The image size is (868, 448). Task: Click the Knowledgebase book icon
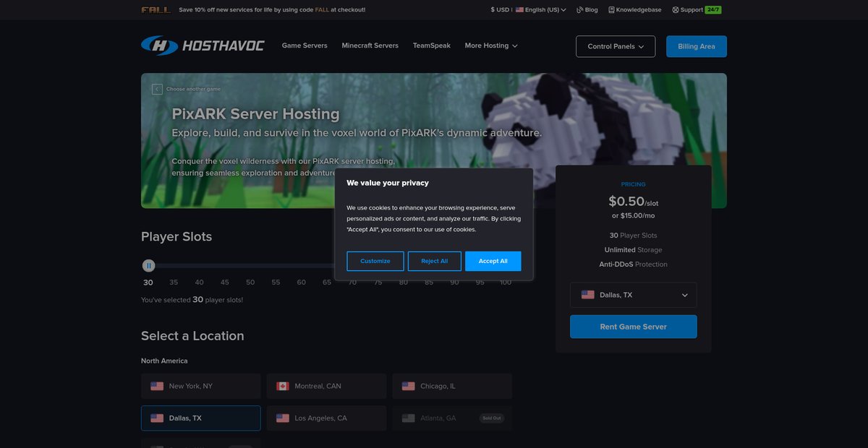pyautogui.click(x=611, y=10)
